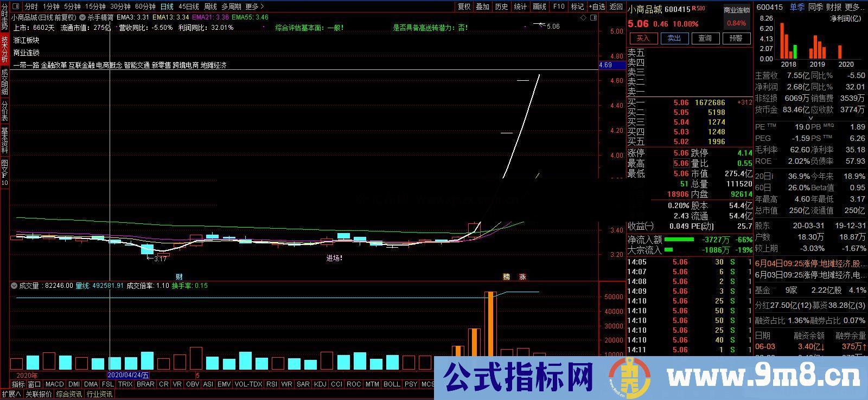Image resolution: width=868 pixels, height=400 pixels.
Task: Click the small arrow below 货币金 row
Action: 811,118
